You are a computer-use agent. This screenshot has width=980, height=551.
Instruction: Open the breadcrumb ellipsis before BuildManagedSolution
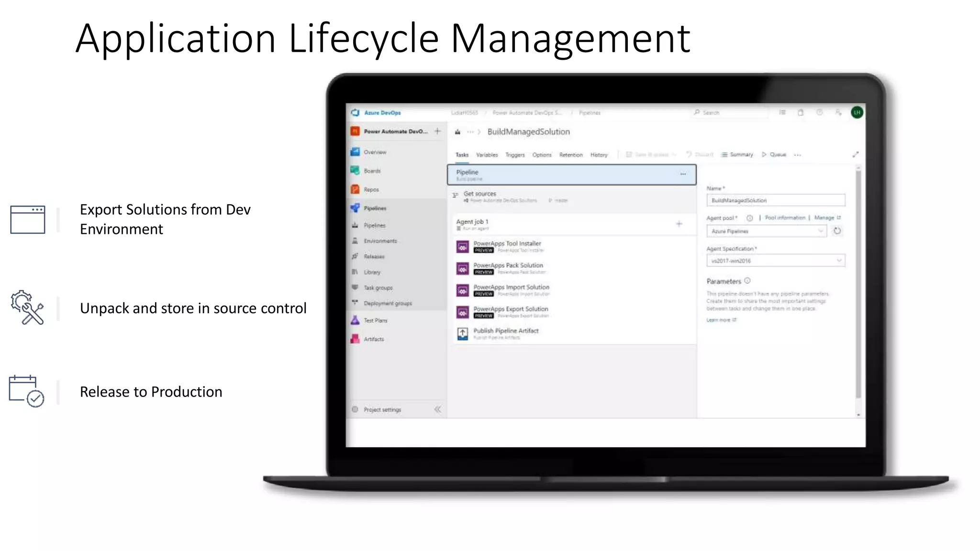coord(470,132)
